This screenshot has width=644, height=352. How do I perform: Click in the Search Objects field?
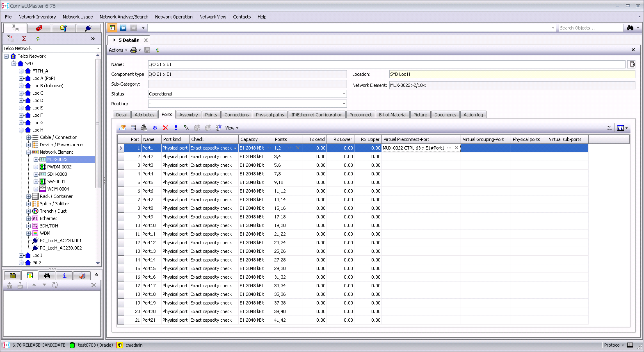(x=591, y=28)
